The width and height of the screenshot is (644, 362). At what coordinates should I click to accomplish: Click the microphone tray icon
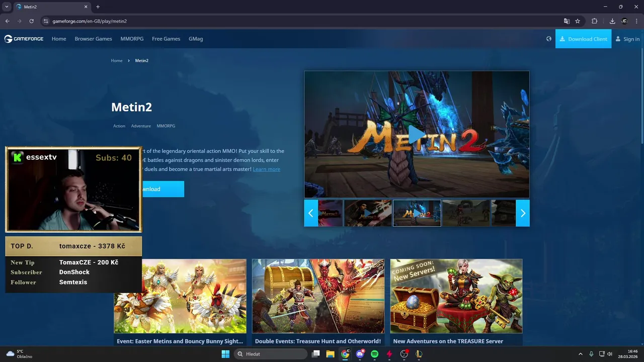[x=591, y=354]
